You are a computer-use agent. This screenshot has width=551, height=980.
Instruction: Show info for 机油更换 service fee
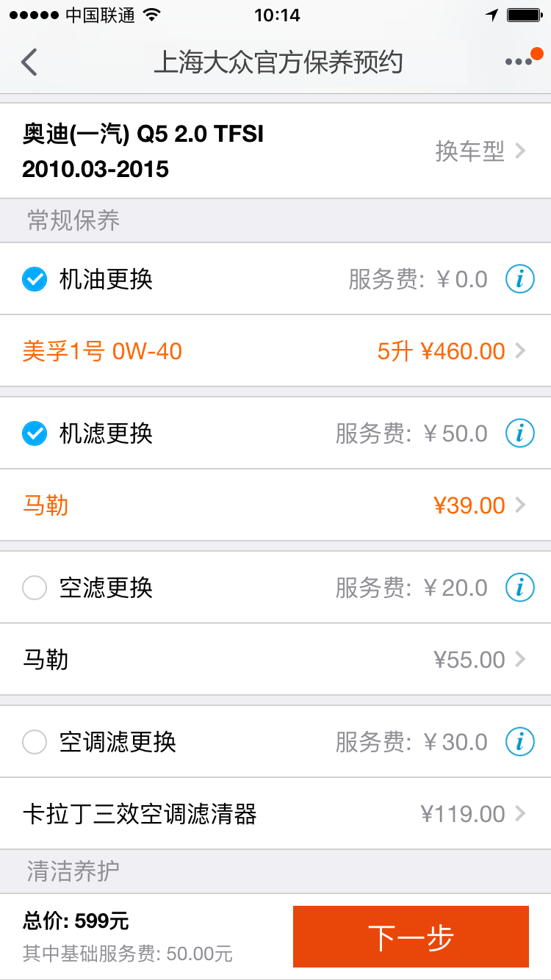point(519,279)
